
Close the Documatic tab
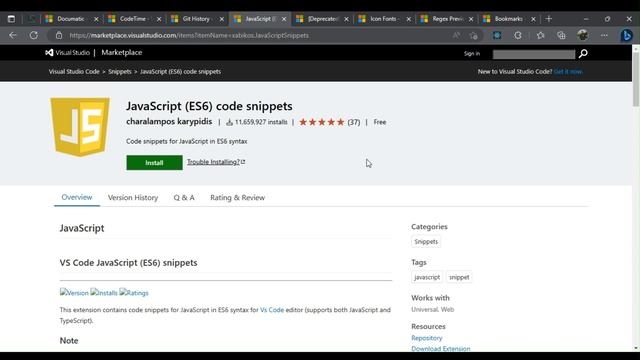point(96,19)
